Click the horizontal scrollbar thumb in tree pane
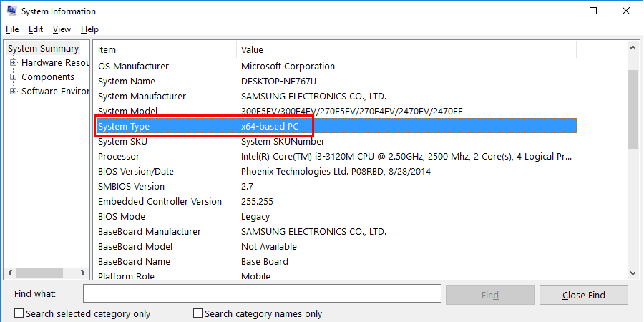 coord(39,273)
